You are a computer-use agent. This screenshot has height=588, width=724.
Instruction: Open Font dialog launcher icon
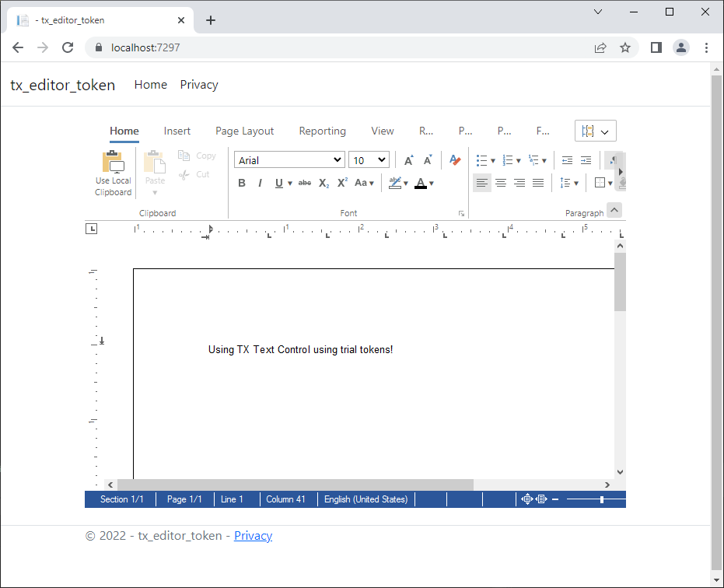coord(461,213)
